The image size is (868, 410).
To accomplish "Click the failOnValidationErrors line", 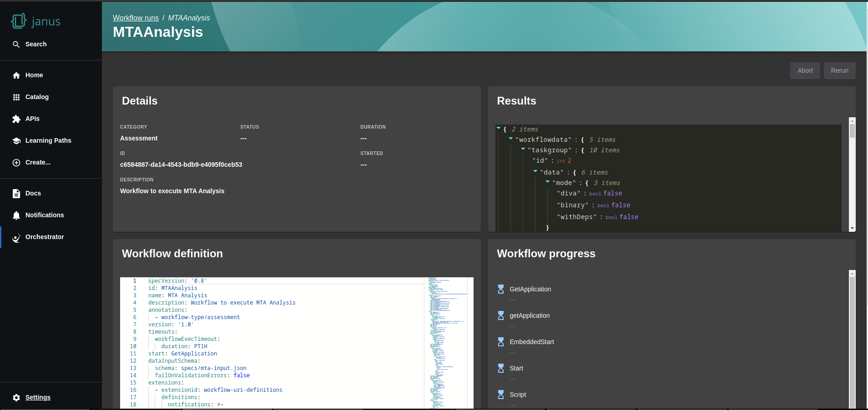I will coord(202,375).
